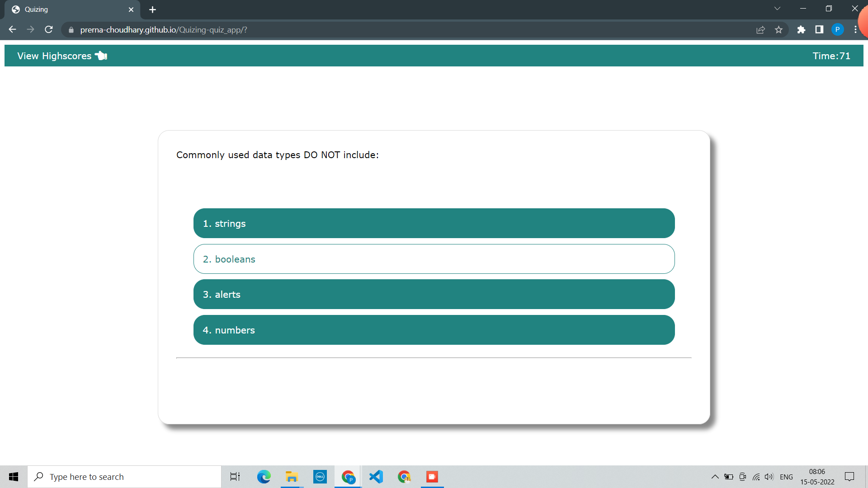Open the tab search dropdown arrow
Image resolution: width=868 pixels, height=488 pixels.
click(777, 9)
